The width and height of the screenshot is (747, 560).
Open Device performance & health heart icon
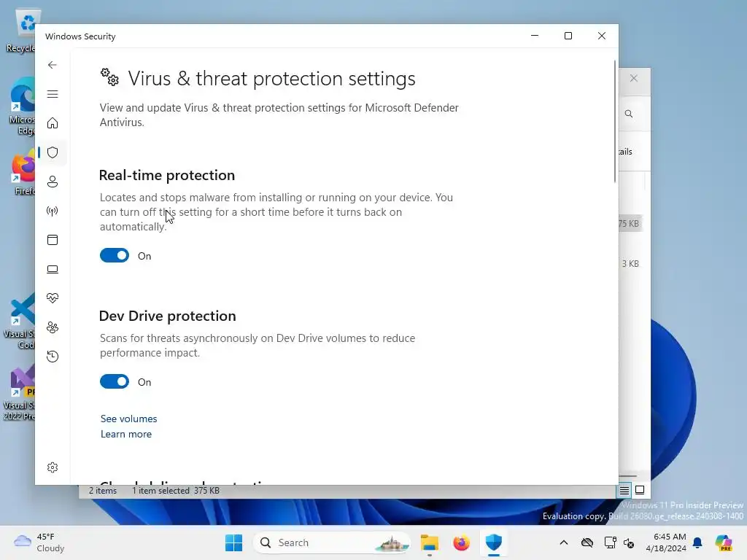[53, 298]
